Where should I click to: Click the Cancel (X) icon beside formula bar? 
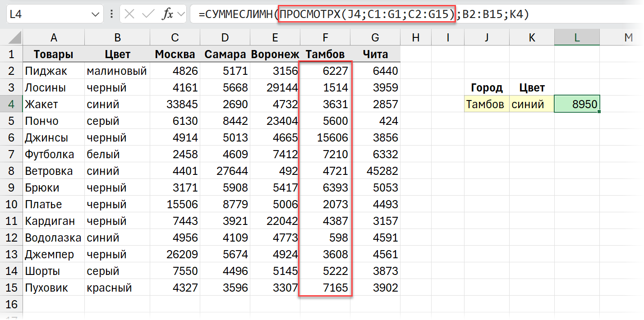129,14
